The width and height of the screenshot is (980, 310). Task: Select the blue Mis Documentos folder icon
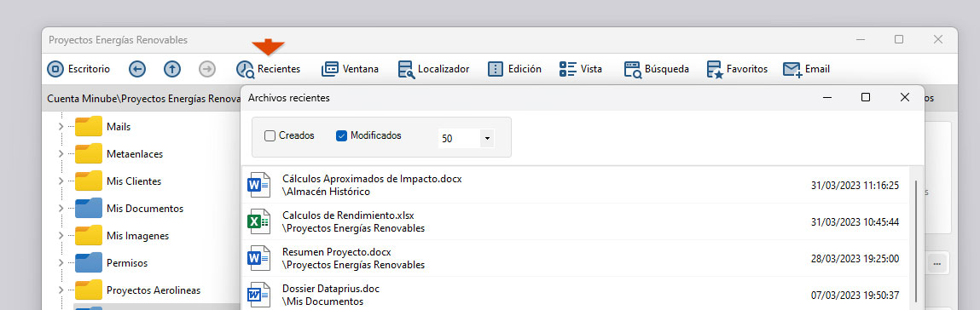[88, 209]
